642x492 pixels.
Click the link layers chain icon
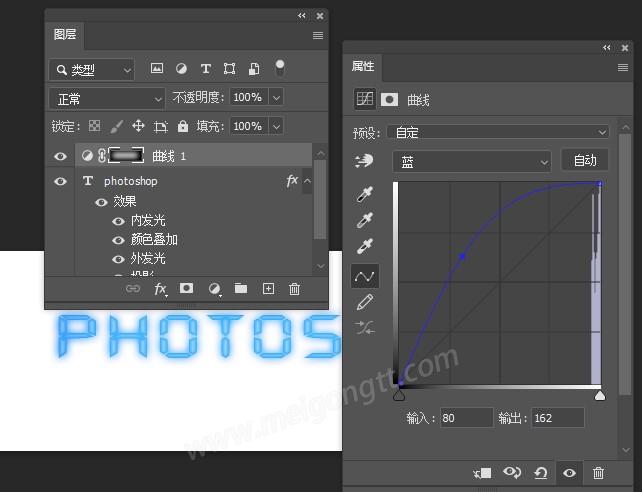[x=133, y=289]
